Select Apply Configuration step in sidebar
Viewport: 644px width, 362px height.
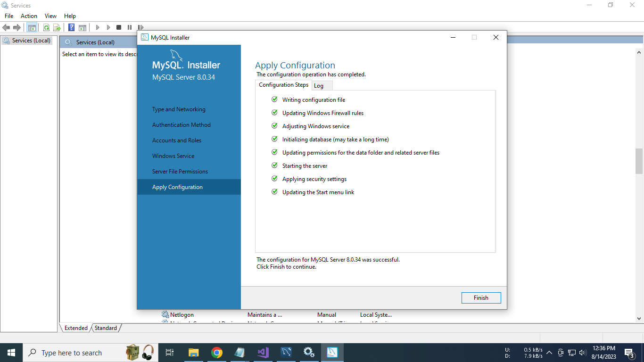[x=189, y=187]
